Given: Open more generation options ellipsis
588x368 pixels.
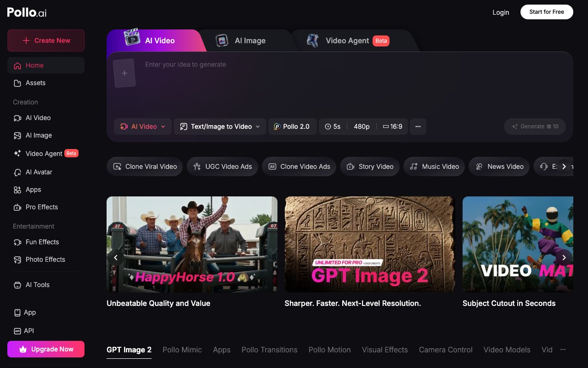Looking at the screenshot, I should [x=418, y=126].
